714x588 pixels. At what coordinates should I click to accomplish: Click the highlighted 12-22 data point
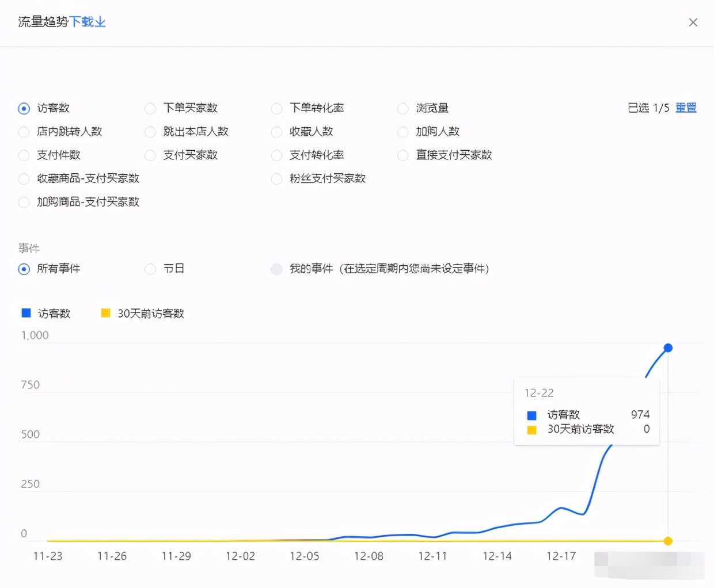667,348
